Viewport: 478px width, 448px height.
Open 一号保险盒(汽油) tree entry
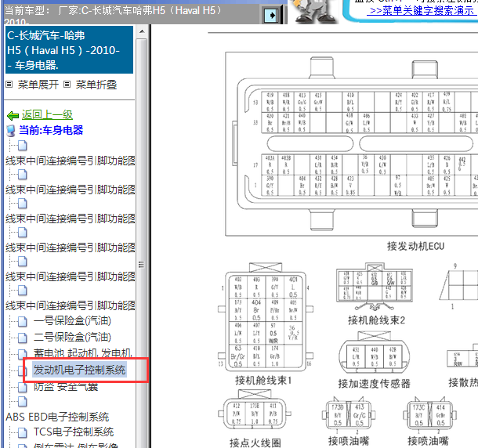click(72, 320)
